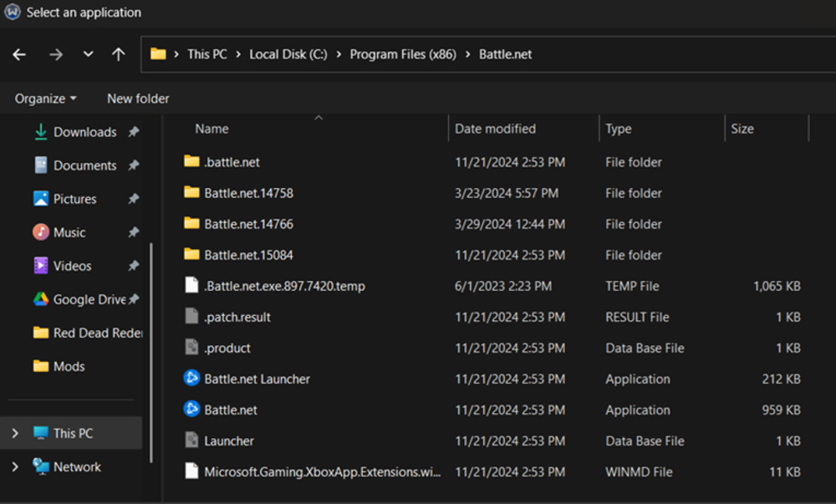Click the Pictures icon in the sidebar
This screenshot has height=504, width=836.
[40, 199]
